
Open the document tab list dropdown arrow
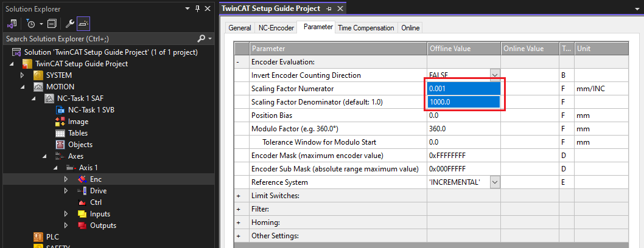tap(637, 9)
